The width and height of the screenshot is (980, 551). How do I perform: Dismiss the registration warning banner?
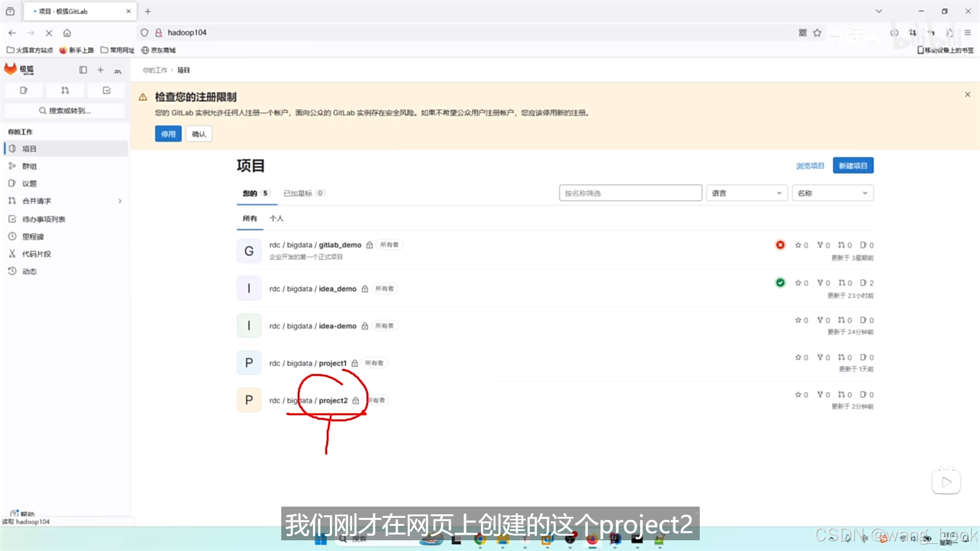point(967,94)
